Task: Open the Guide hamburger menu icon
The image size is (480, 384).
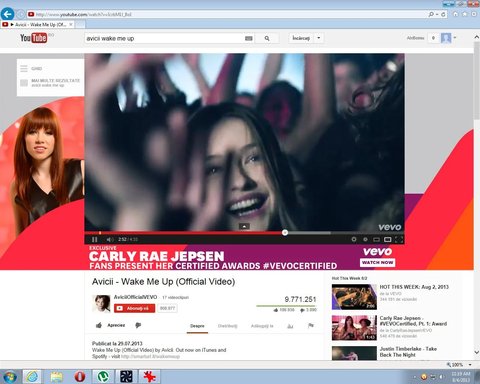Action: point(24,68)
